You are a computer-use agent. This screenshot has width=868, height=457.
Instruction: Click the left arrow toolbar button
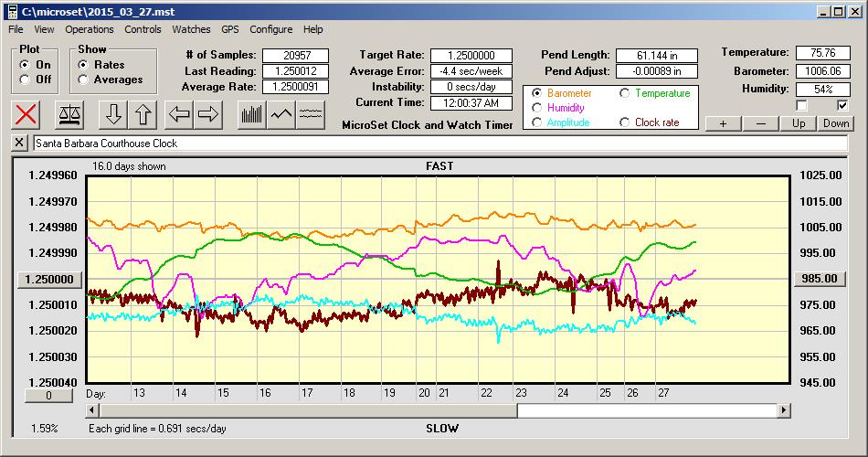tap(179, 114)
